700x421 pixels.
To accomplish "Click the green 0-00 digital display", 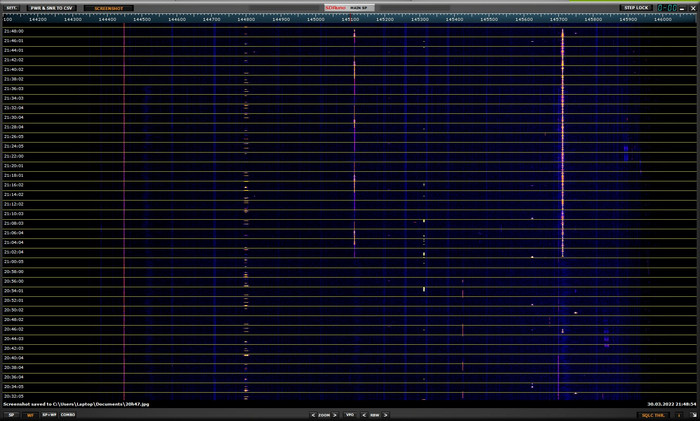I will [x=667, y=8].
